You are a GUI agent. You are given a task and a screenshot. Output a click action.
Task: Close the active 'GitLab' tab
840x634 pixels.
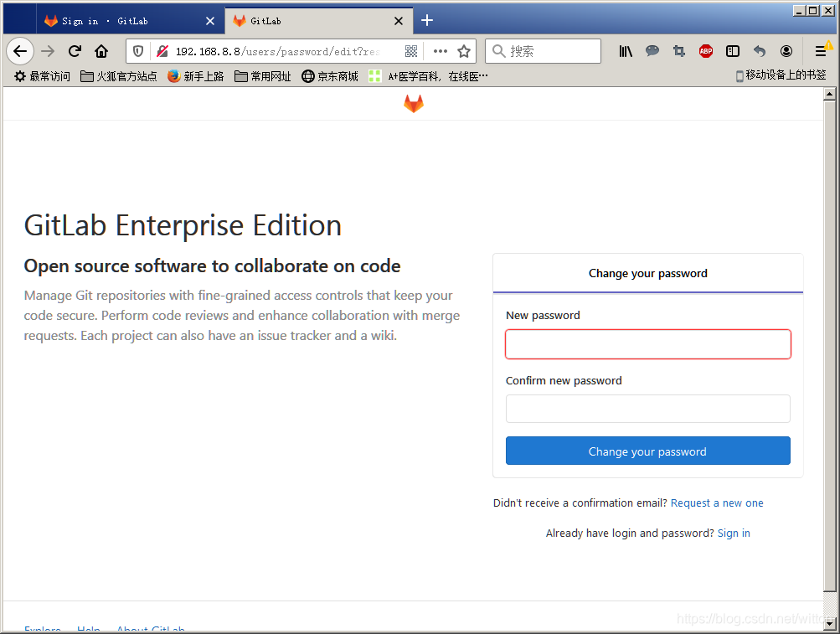[x=399, y=21]
